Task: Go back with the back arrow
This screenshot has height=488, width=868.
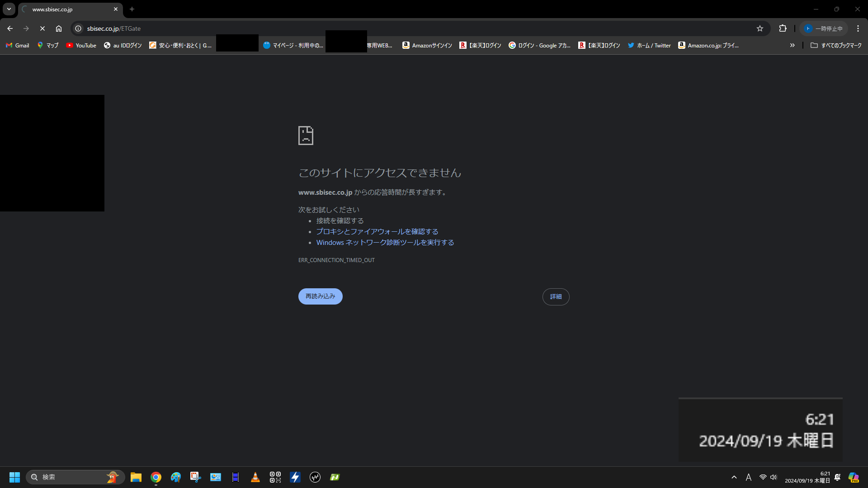Action: tap(10, 28)
